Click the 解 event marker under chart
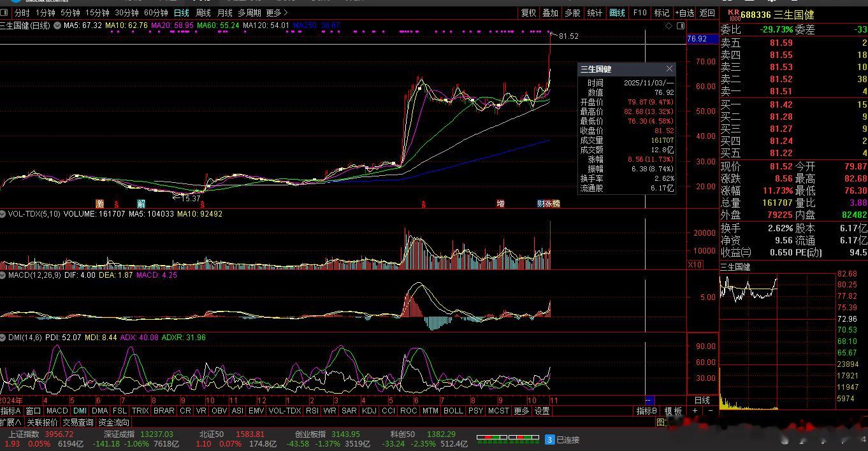The width and height of the screenshot is (868, 451). click(x=141, y=204)
